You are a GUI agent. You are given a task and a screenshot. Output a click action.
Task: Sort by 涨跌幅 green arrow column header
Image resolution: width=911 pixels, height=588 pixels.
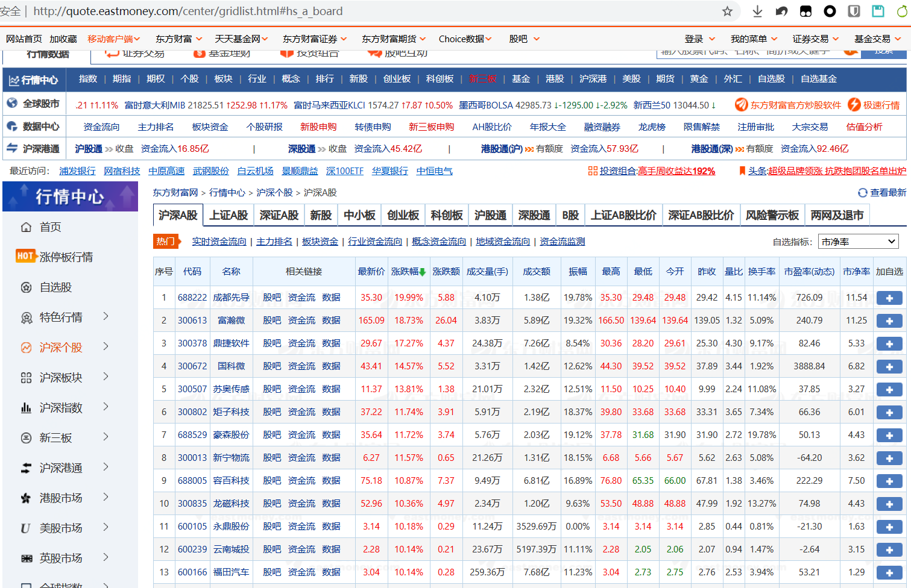(409, 272)
